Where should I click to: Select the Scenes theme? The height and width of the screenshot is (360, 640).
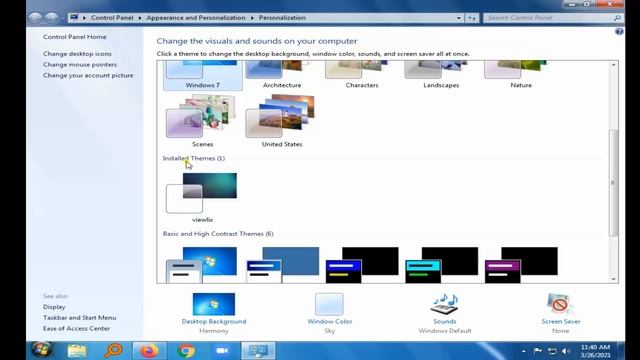coord(202,121)
